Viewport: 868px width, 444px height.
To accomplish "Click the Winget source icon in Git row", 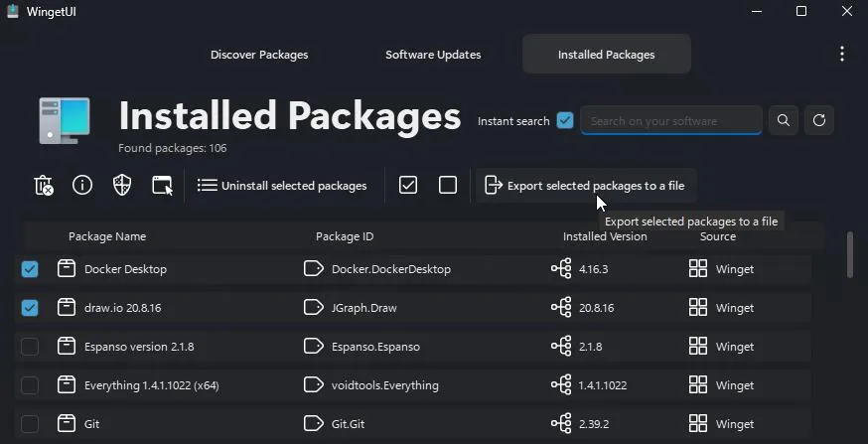I will tap(698, 424).
